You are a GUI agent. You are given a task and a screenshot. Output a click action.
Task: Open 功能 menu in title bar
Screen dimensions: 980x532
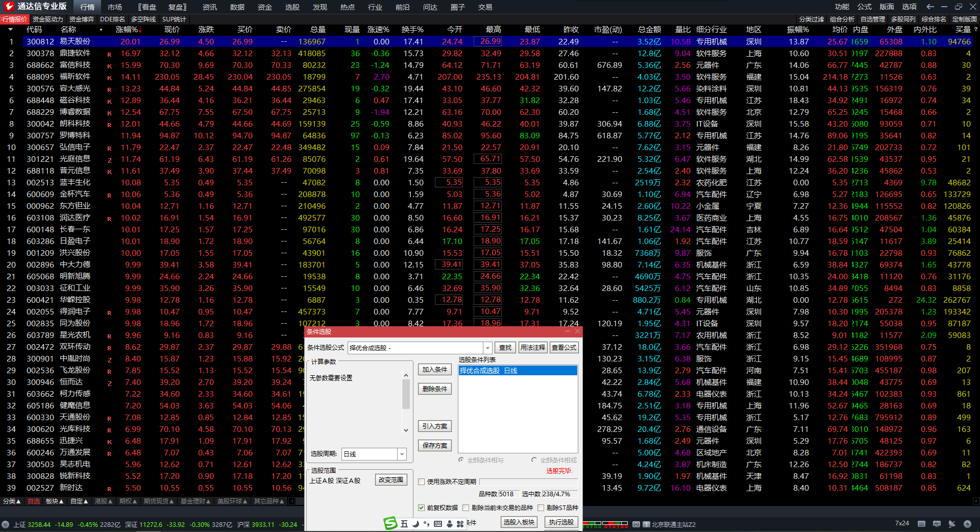pyautogui.click(x=842, y=7)
